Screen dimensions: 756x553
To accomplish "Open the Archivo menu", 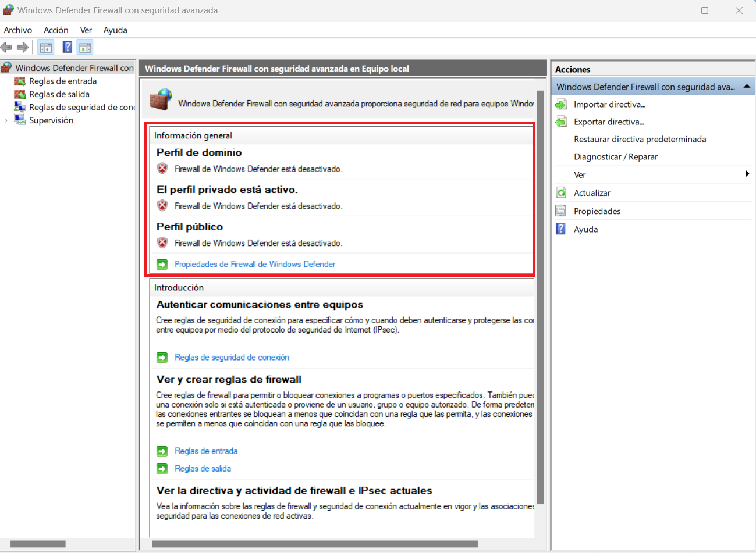I will click(18, 30).
